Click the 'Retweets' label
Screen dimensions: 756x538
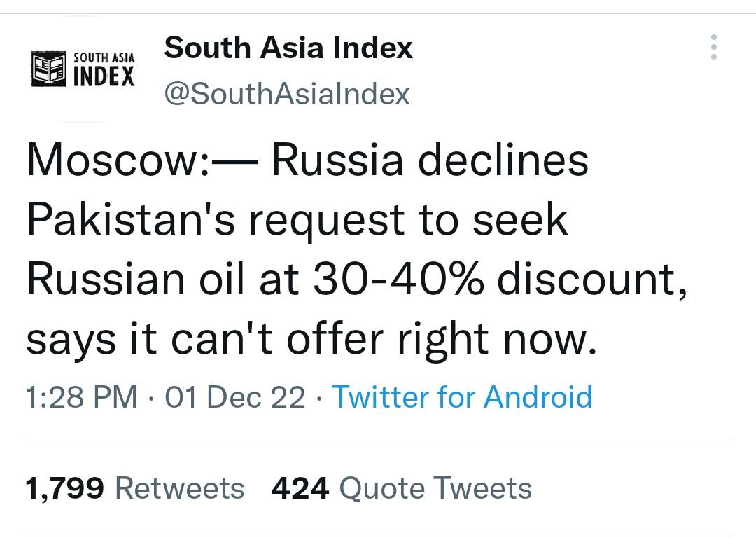coord(180,488)
